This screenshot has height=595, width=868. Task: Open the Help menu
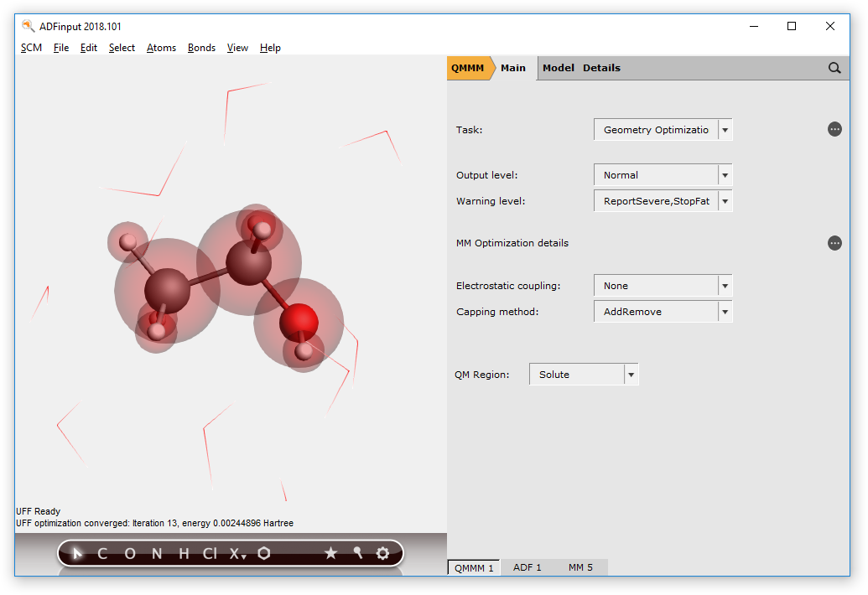pos(270,48)
